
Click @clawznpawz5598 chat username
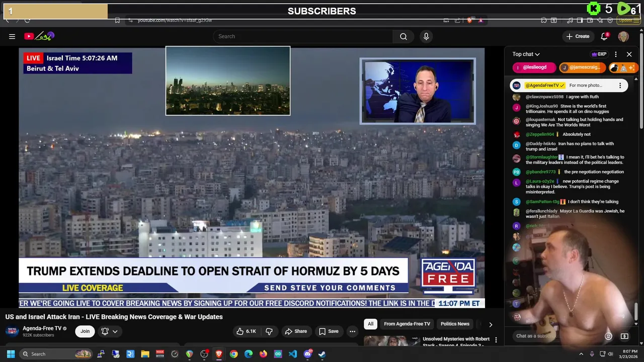pos(544,97)
